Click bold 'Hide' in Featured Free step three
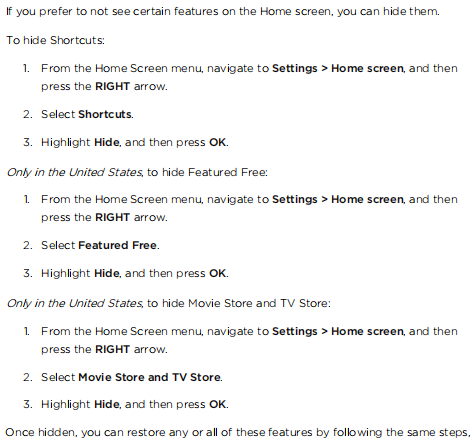The width and height of the screenshot is (475, 443). point(107,273)
